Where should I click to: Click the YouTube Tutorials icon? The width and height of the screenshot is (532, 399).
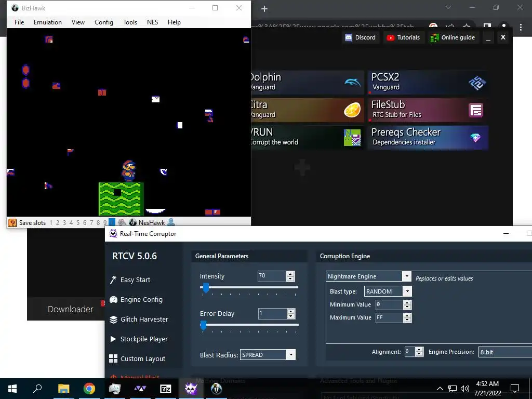point(391,37)
